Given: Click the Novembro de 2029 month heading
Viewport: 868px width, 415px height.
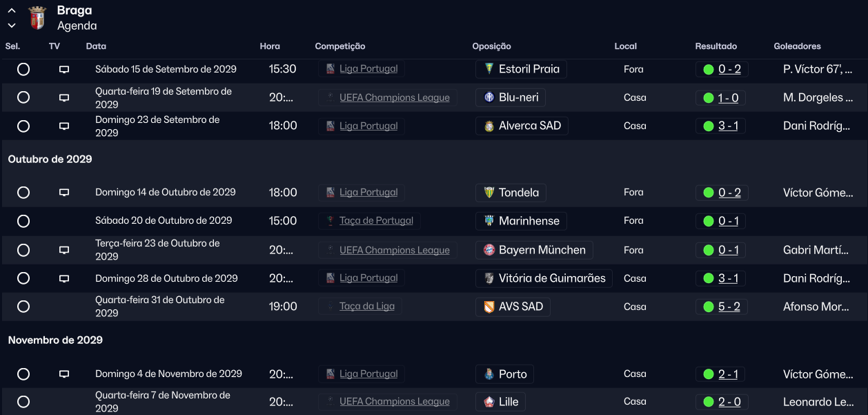Looking at the screenshot, I should pyautogui.click(x=55, y=340).
